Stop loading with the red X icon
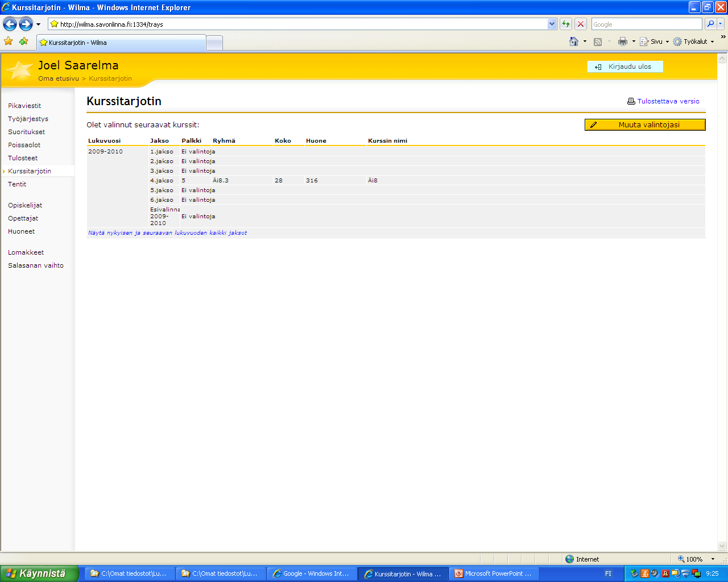Viewport: 728px width, 582px height. click(x=581, y=24)
